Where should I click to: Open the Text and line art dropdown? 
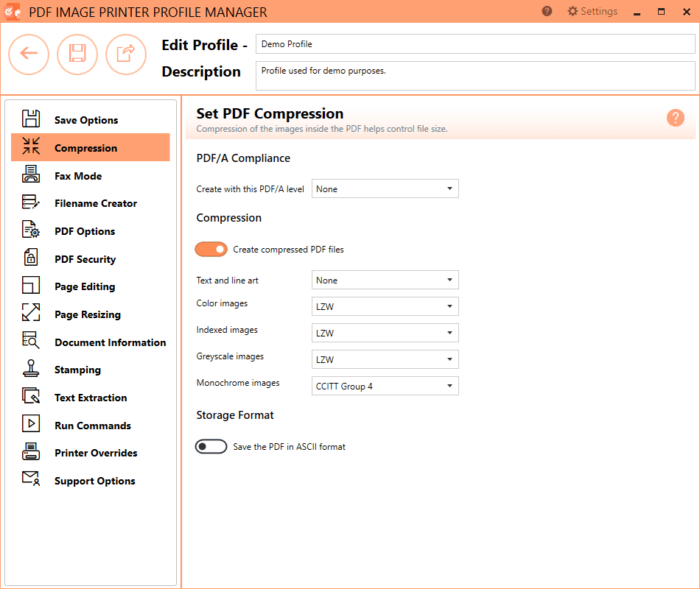point(385,281)
